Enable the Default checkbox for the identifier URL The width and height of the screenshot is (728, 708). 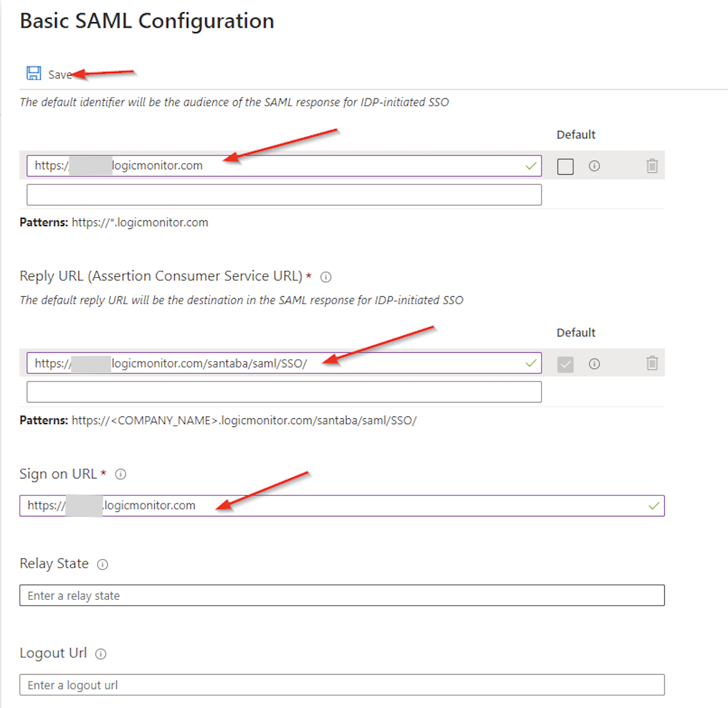click(x=565, y=166)
